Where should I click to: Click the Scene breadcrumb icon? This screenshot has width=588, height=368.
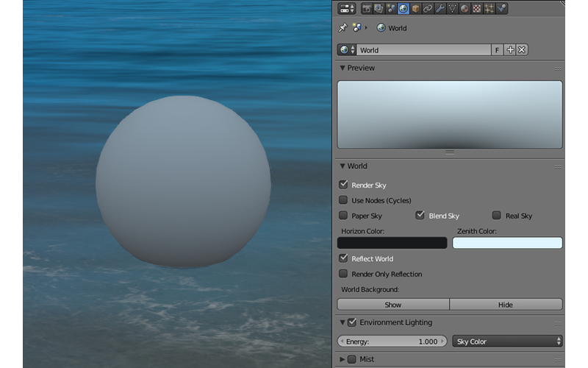(x=357, y=28)
